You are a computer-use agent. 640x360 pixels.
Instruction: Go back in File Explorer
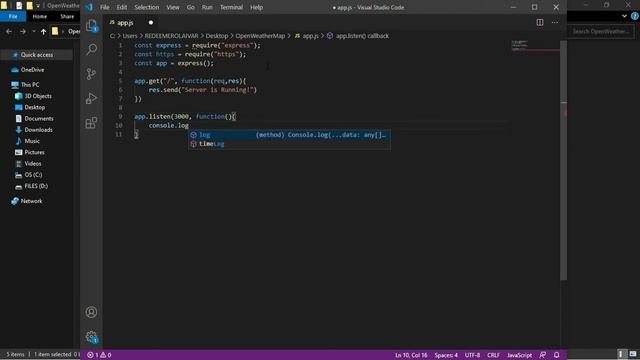(9, 31)
